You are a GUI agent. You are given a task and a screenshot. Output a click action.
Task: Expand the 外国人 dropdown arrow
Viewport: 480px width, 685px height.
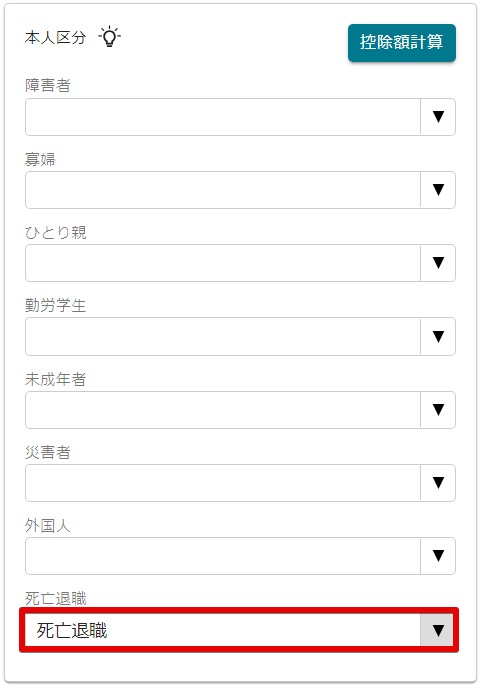pyautogui.click(x=438, y=556)
